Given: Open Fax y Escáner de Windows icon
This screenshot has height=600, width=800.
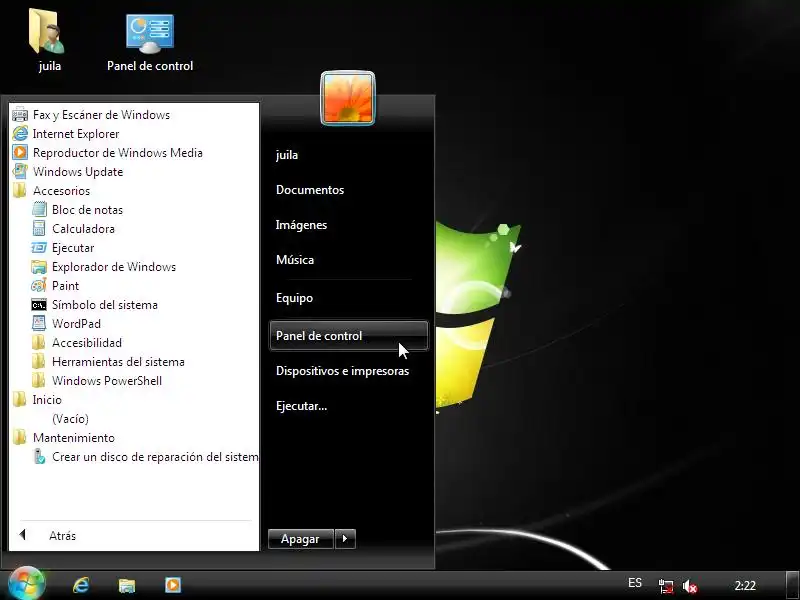Looking at the screenshot, I should click(x=20, y=115).
